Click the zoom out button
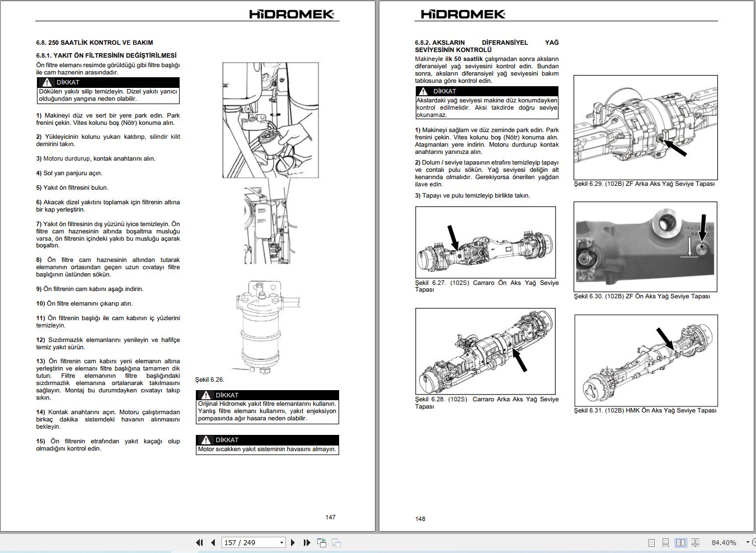The image size is (756, 553). [754, 542]
